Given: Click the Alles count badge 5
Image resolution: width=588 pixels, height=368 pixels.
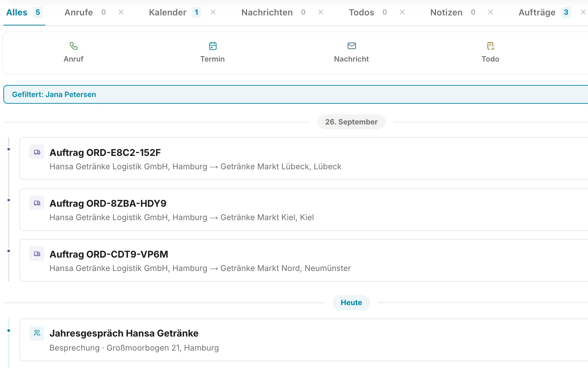Looking at the screenshot, I should pos(38,12).
